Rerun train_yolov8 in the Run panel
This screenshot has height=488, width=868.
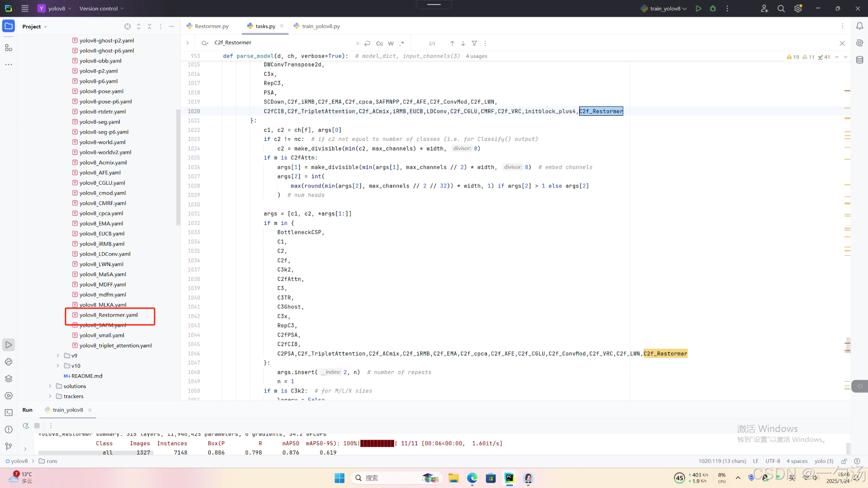coord(26,426)
